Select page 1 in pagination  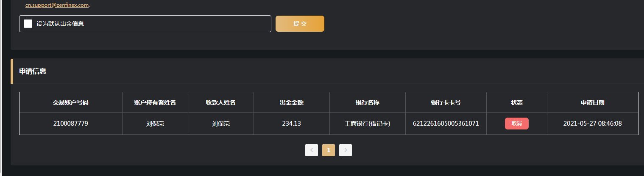pyautogui.click(x=329, y=150)
